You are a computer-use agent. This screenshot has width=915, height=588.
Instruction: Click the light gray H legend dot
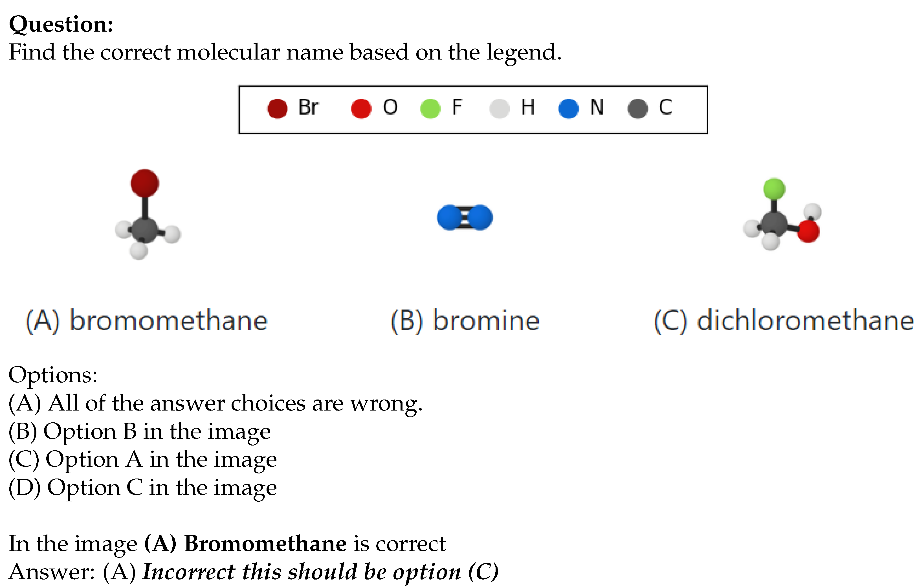499,109
